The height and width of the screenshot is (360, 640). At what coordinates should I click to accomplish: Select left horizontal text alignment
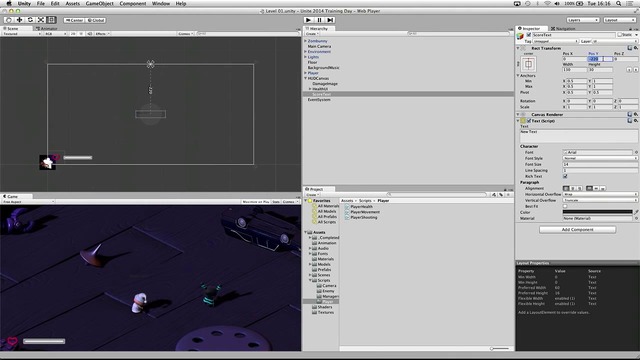click(566, 189)
